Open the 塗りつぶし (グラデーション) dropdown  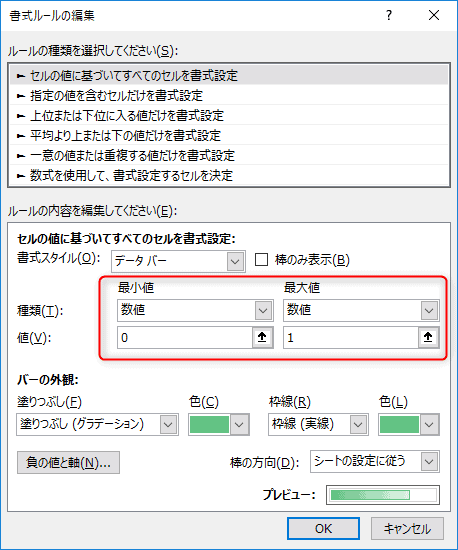97,424
